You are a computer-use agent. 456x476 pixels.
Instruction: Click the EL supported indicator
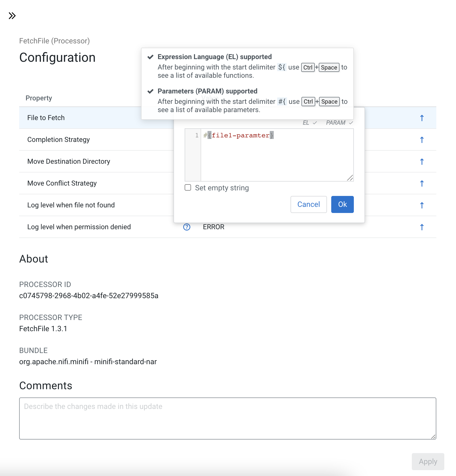(309, 123)
